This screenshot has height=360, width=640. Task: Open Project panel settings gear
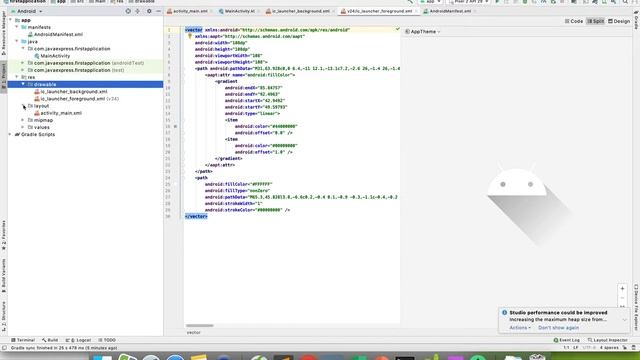point(149,11)
